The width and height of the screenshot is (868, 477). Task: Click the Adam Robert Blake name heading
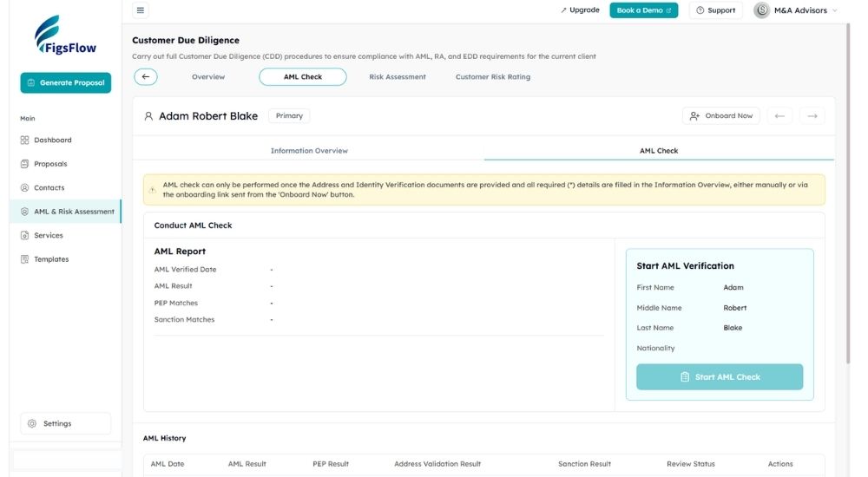(x=208, y=115)
